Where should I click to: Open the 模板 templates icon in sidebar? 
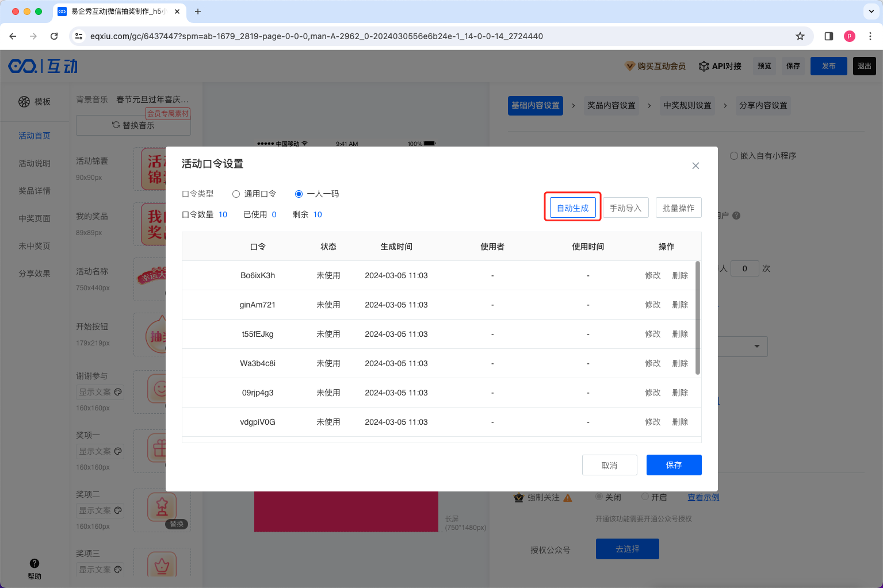(24, 102)
